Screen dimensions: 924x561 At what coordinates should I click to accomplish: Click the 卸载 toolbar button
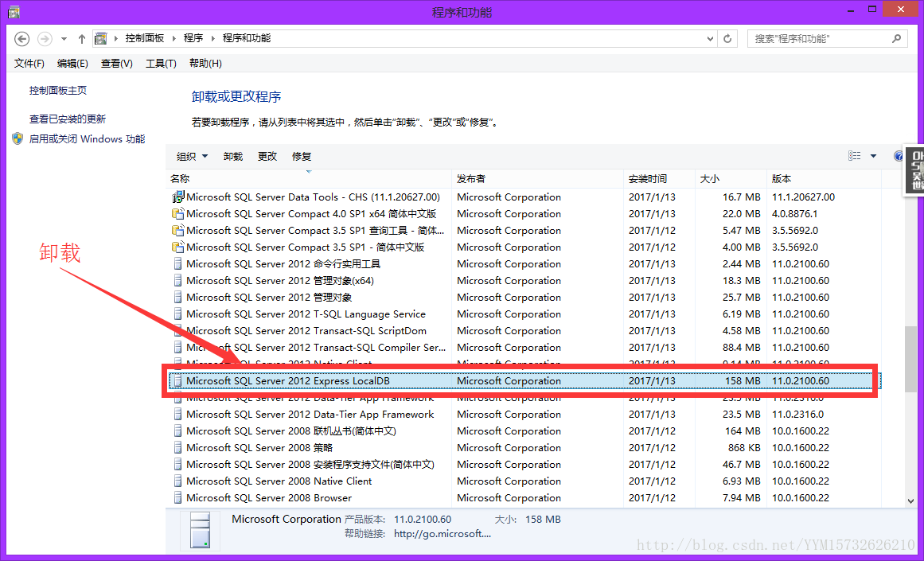232,156
